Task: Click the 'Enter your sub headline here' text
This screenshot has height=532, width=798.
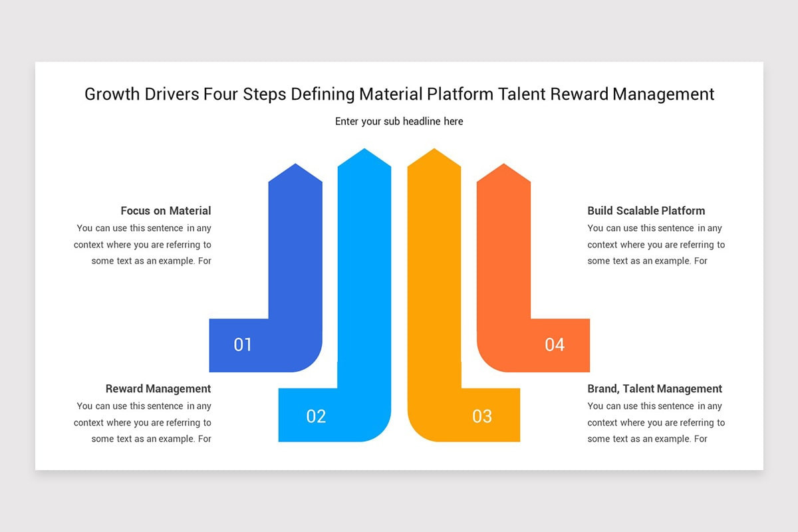Action: (399, 121)
